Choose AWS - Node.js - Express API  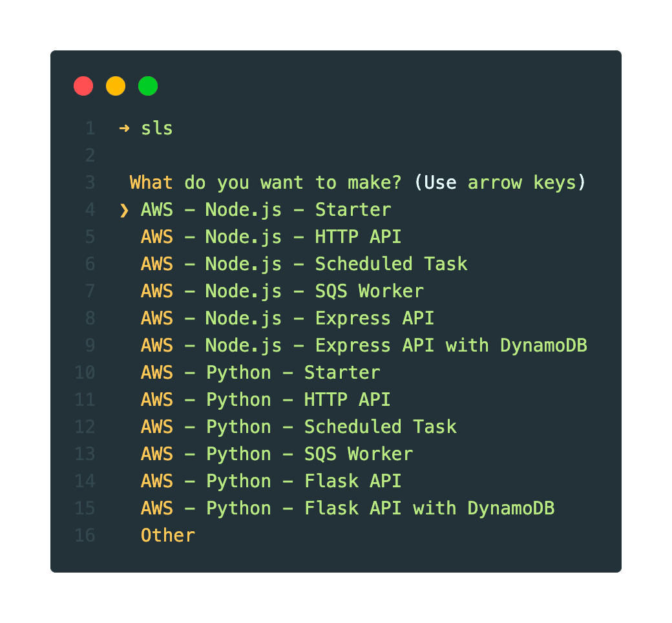coord(288,319)
